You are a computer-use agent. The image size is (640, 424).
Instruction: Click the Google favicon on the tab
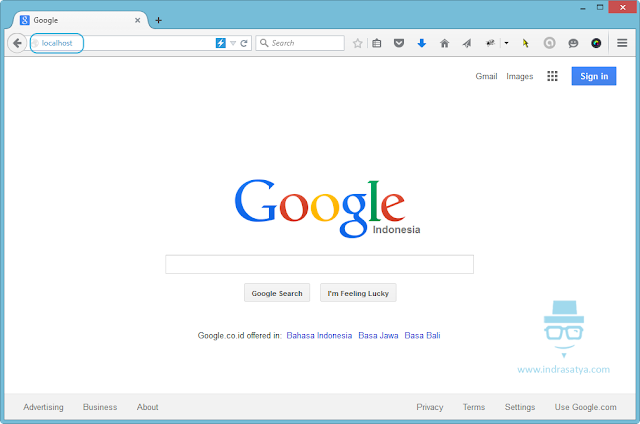[24, 20]
